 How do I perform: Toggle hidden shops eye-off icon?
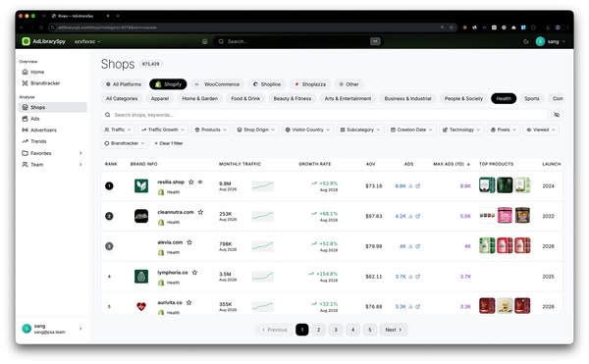click(x=557, y=115)
